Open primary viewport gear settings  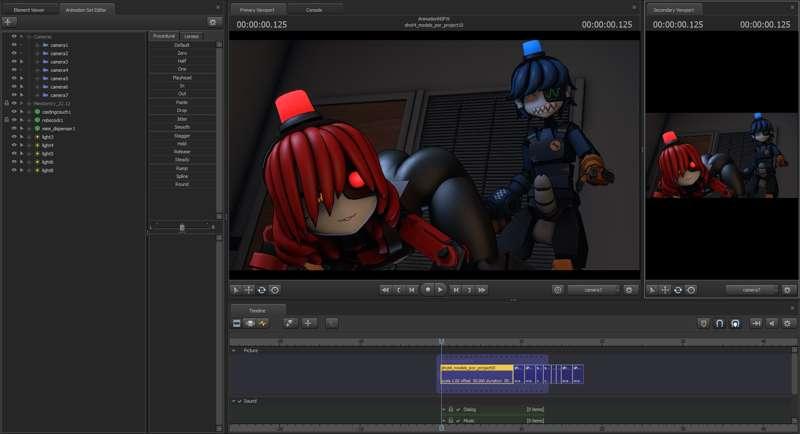point(629,290)
